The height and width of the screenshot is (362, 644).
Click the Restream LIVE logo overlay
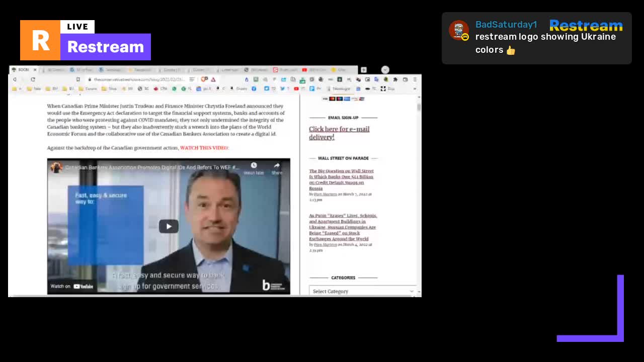[86, 40]
